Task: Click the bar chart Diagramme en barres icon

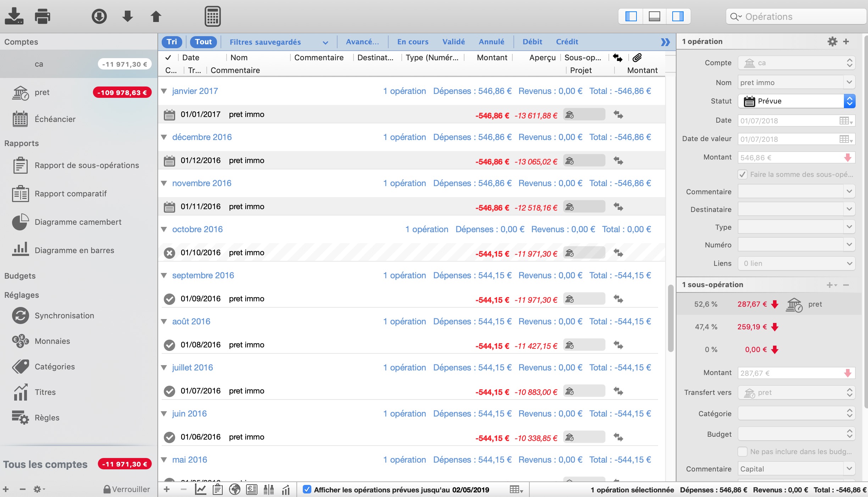Action: (x=20, y=250)
